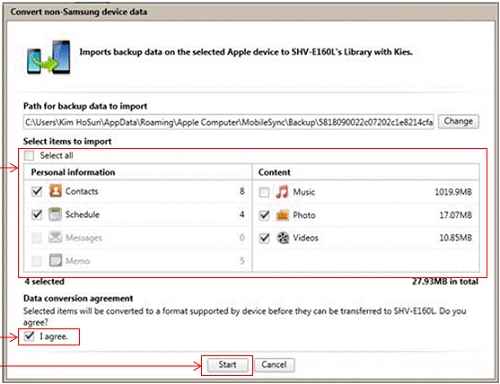Click the 'Convert non-Samsung device data' title bar
500x384 pixels.
pos(251,12)
